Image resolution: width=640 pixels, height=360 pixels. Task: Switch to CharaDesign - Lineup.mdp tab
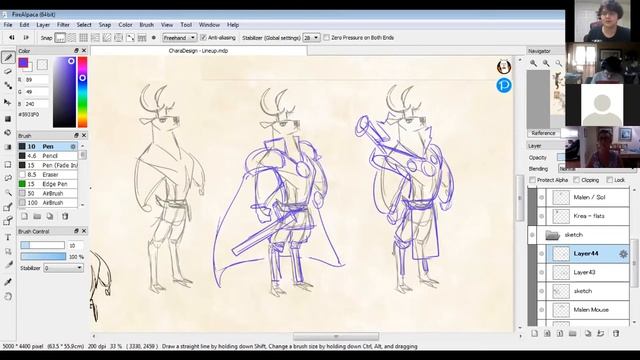pyautogui.click(x=198, y=51)
